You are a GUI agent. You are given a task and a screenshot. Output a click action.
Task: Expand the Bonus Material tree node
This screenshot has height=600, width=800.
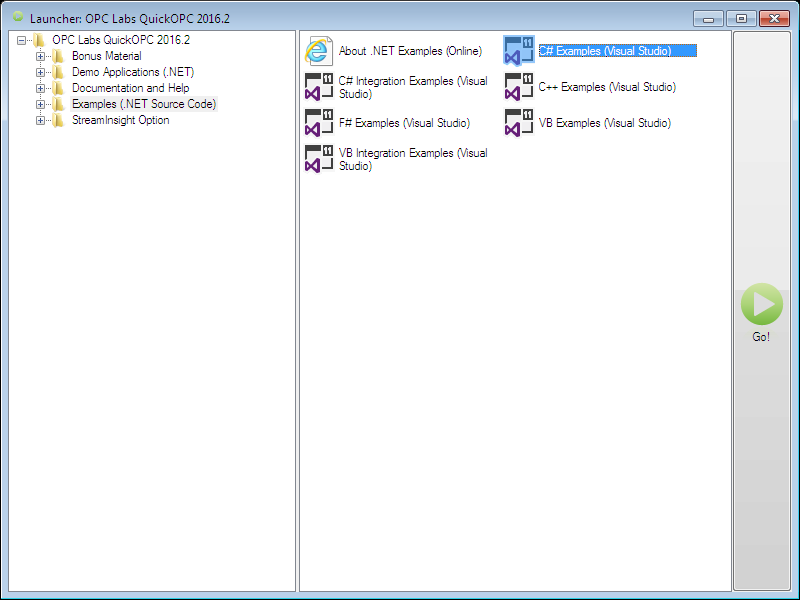click(x=41, y=56)
